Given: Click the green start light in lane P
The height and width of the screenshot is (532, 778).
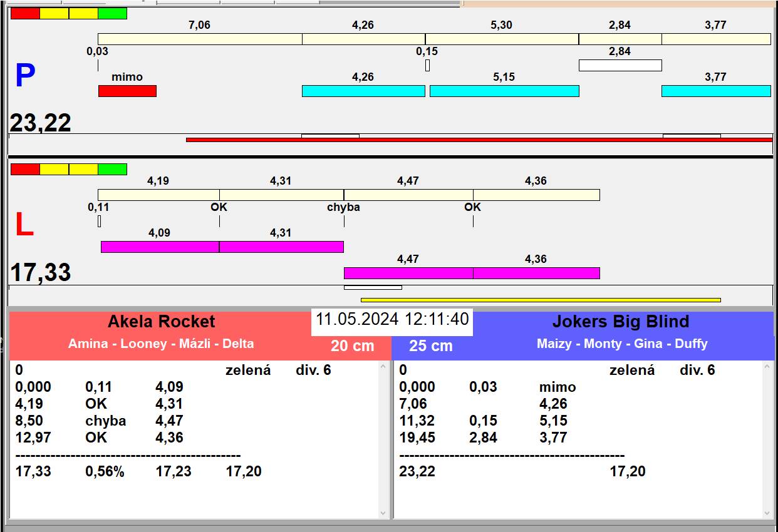Looking at the screenshot, I should click(113, 13).
